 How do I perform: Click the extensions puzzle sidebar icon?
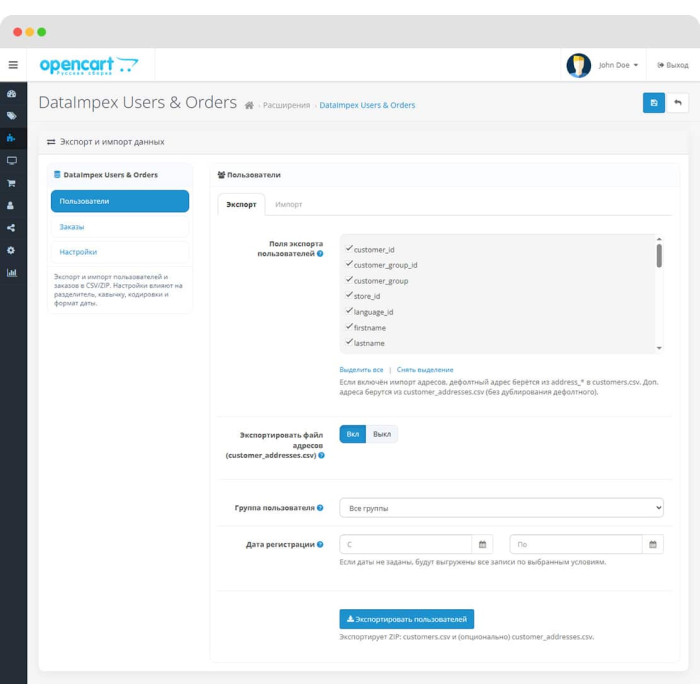(12, 138)
